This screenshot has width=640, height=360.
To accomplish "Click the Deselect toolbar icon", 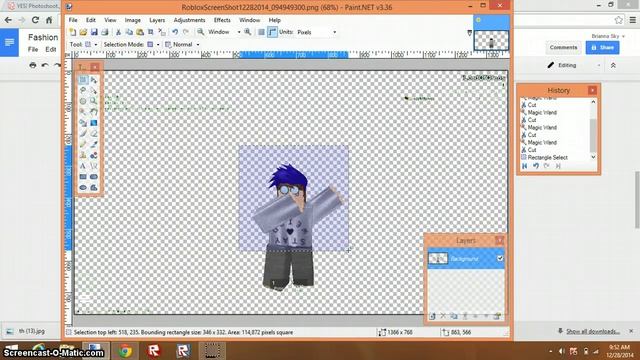I will [162, 32].
